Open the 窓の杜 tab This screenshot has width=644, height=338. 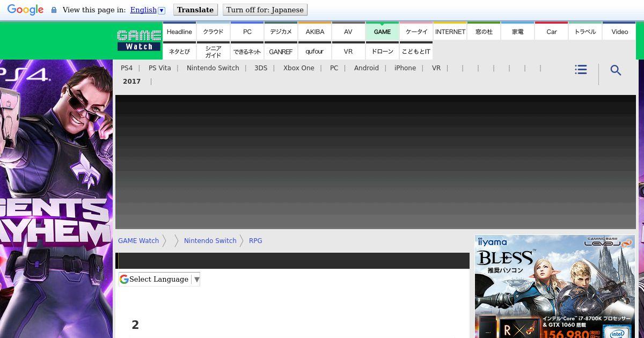pyautogui.click(x=484, y=31)
